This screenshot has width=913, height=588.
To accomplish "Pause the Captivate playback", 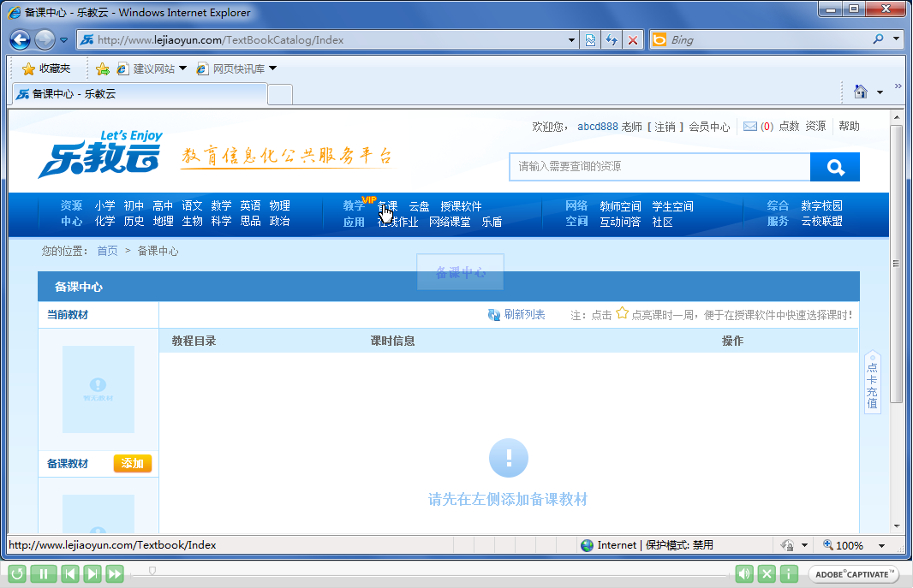I will coord(43,574).
